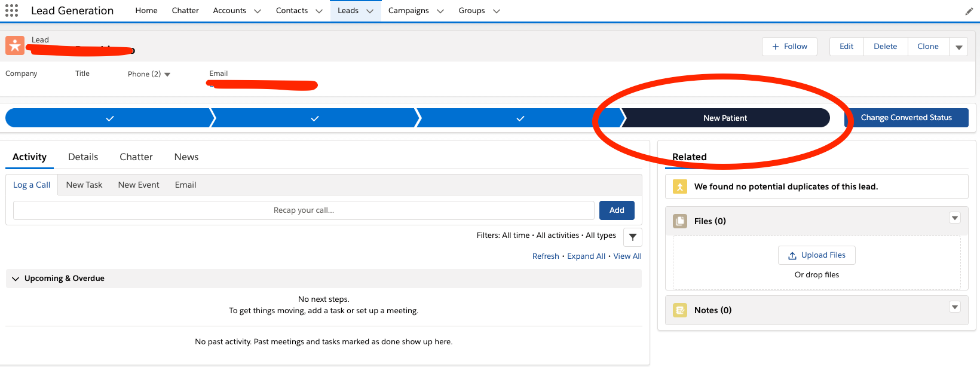Click the Notes related list icon

(680, 310)
